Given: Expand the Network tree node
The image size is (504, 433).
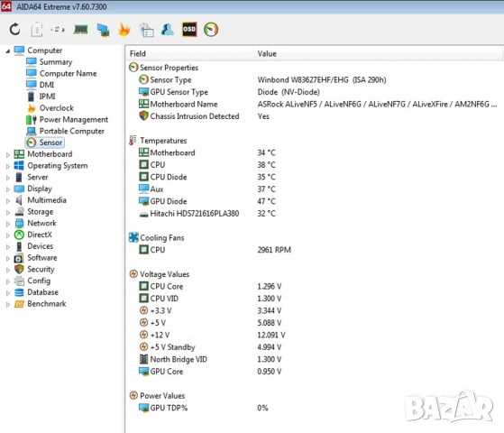Looking at the screenshot, I should (x=8, y=224).
